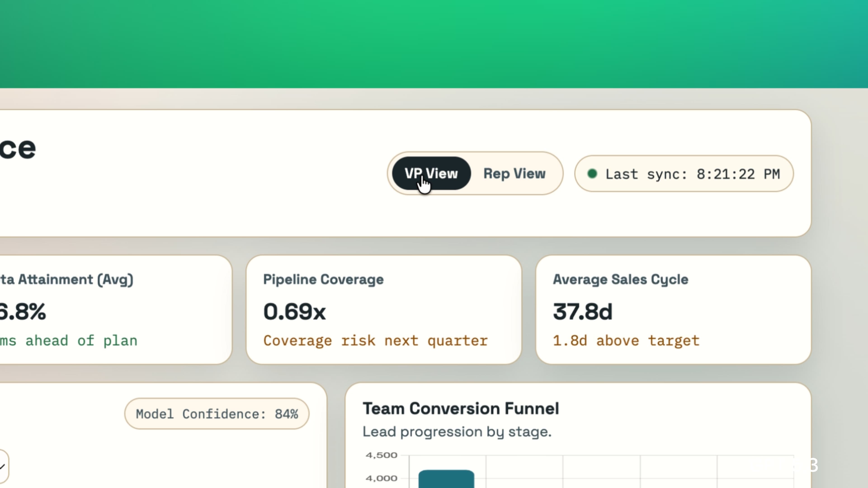Click the Team Conversion Funnel heading
The height and width of the screenshot is (488, 868).
(461, 408)
